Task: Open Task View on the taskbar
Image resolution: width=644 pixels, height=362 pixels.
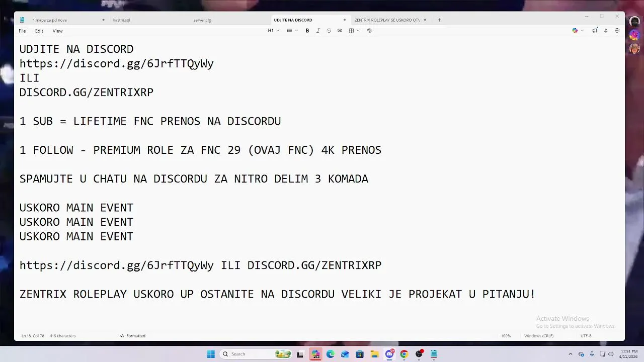Action: tap(300, 354)
